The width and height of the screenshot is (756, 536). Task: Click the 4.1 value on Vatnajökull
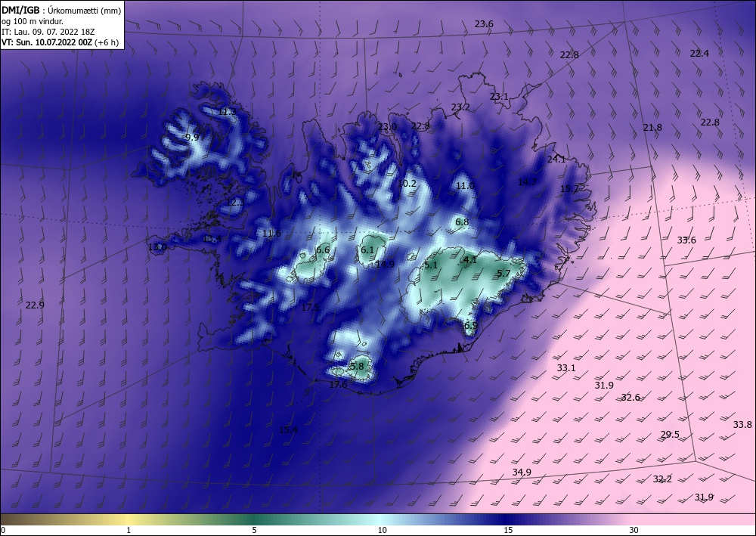pos(469,260)
